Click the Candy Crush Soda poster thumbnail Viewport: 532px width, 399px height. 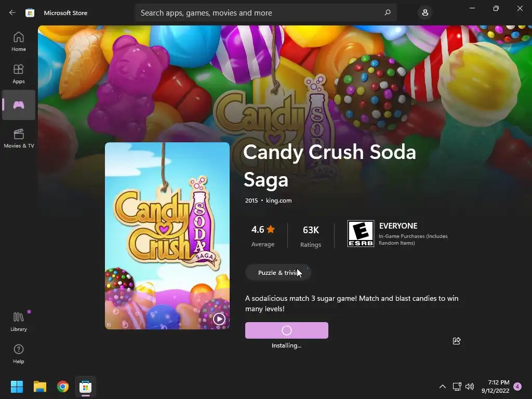(167, 235)
